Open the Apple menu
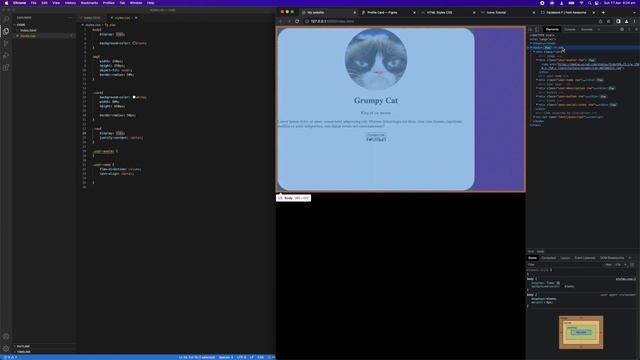640x360 pixels. [x=6, y=3]
